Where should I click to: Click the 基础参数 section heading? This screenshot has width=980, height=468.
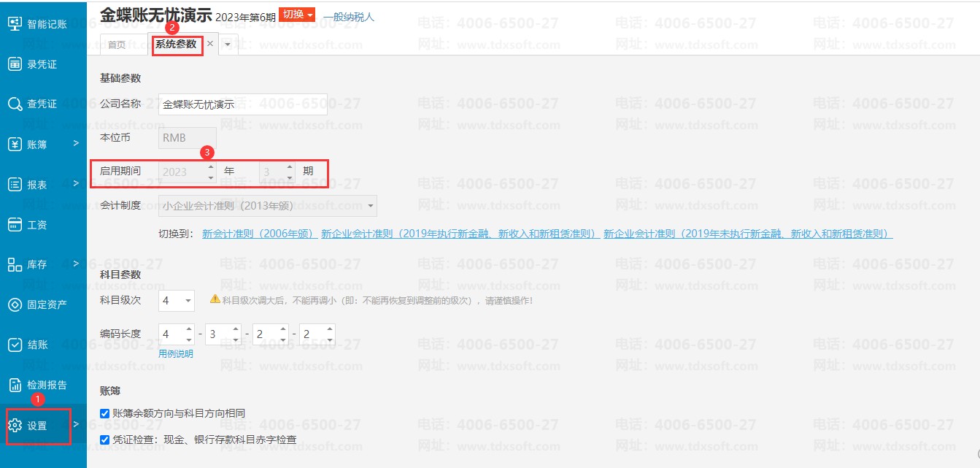120,78
